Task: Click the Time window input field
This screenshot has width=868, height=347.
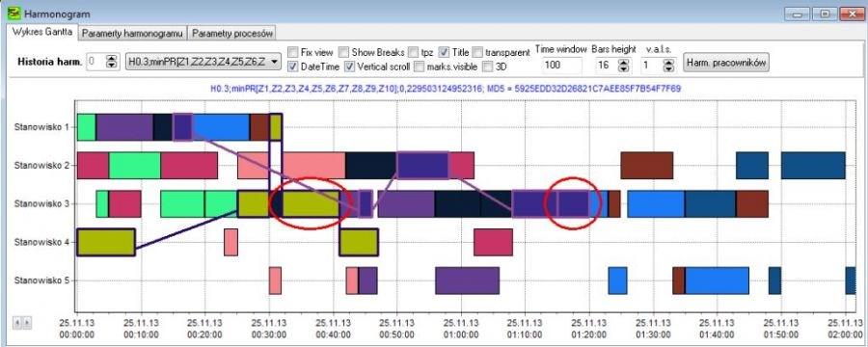Action: [560, 66]
